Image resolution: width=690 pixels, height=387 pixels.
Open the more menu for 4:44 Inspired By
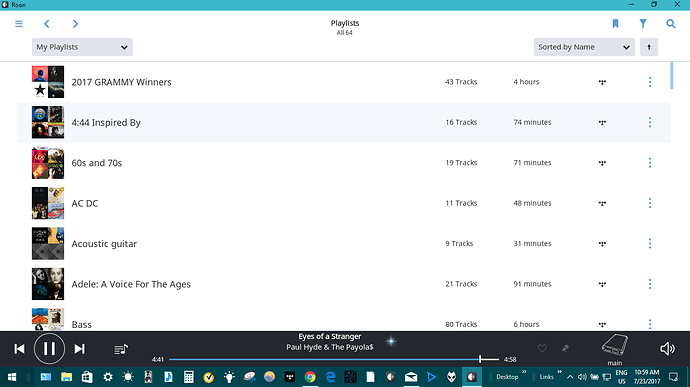click(650, 122)
